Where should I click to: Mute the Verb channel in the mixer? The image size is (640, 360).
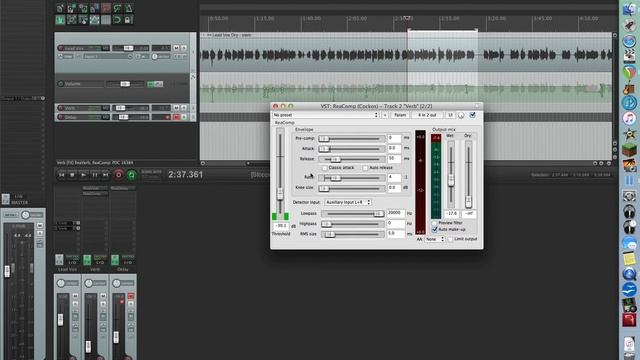[x=103, y=296]
